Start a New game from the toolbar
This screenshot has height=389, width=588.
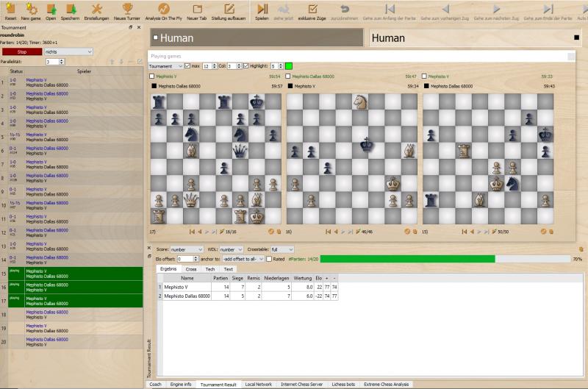tap(31, 10)
